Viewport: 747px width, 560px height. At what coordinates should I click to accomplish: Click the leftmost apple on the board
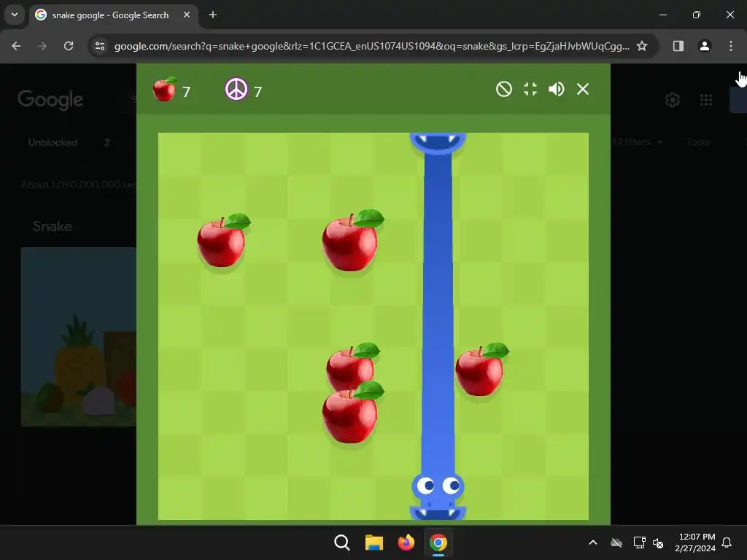222,241
